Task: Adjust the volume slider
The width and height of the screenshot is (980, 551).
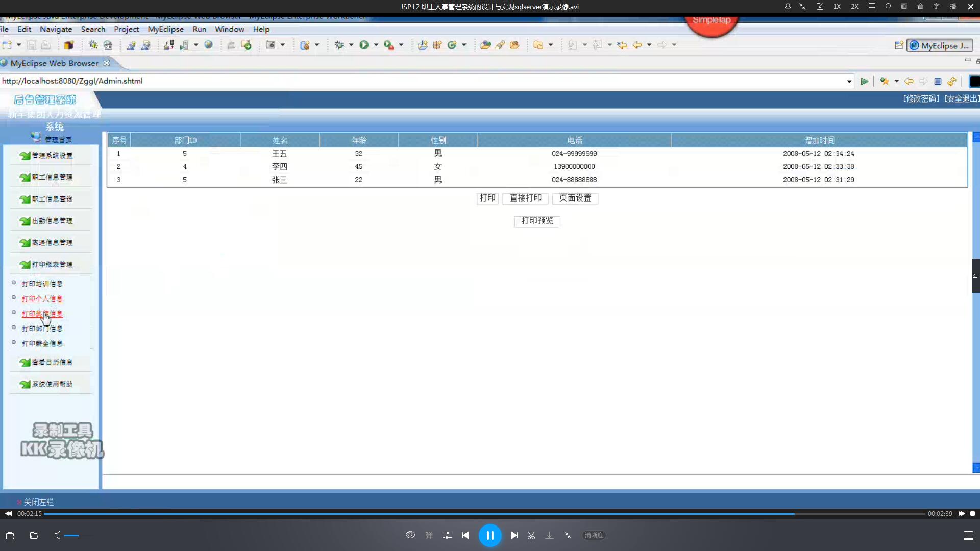Action: pyautogui.click(x=79, y=535)
